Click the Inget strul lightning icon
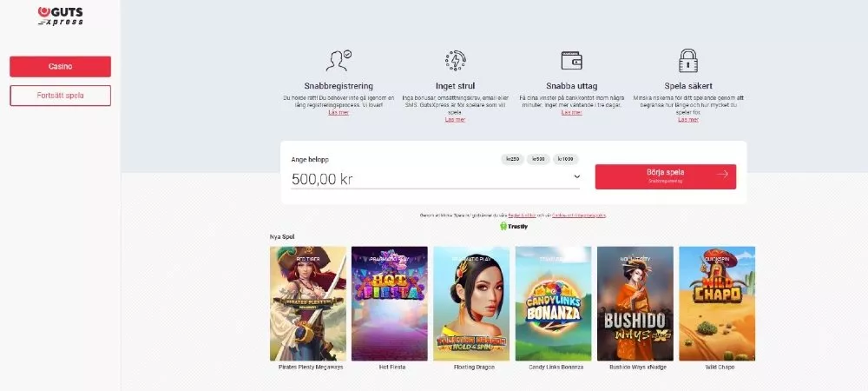This screenshot has height=391, width=868. 455,60
